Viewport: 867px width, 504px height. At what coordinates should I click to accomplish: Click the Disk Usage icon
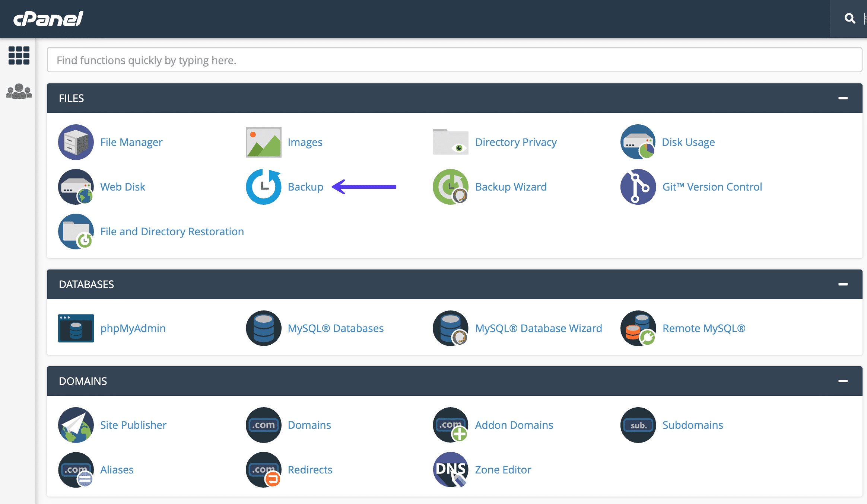click(637, 141)
